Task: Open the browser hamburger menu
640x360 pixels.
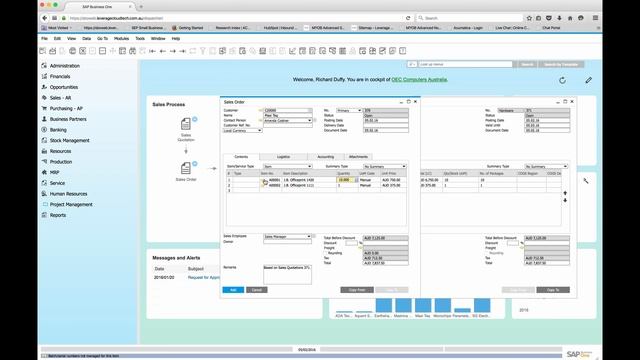Action: [x=596, y=18]
